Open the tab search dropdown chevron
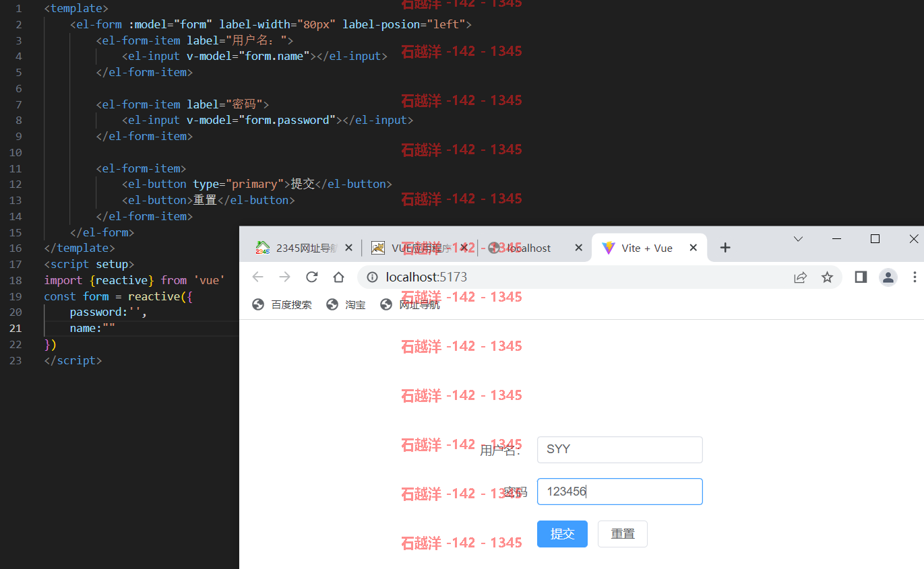This screenshot has height=569, width=924. pyautogui.click(x=798, y=239)
